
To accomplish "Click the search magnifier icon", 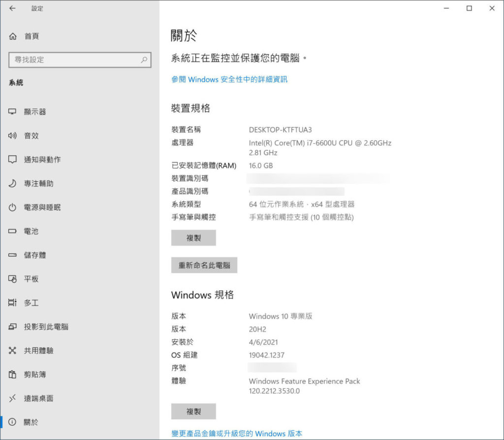I will pos(144,60).
